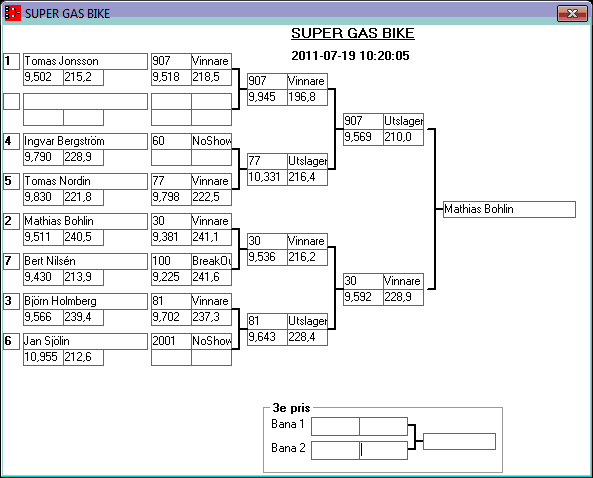Select the Tomas Jonsson name field
This screenshot has height=478, width=593.
pos(85,61)
